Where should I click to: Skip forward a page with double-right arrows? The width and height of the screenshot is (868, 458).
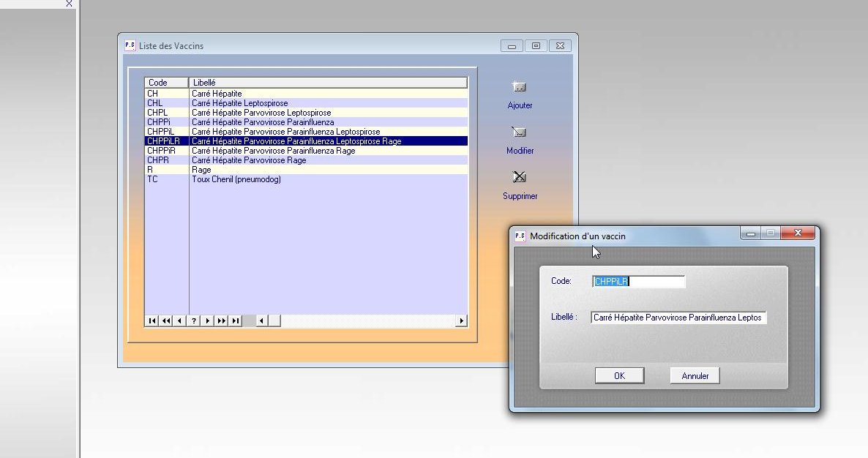click(222, 320)
